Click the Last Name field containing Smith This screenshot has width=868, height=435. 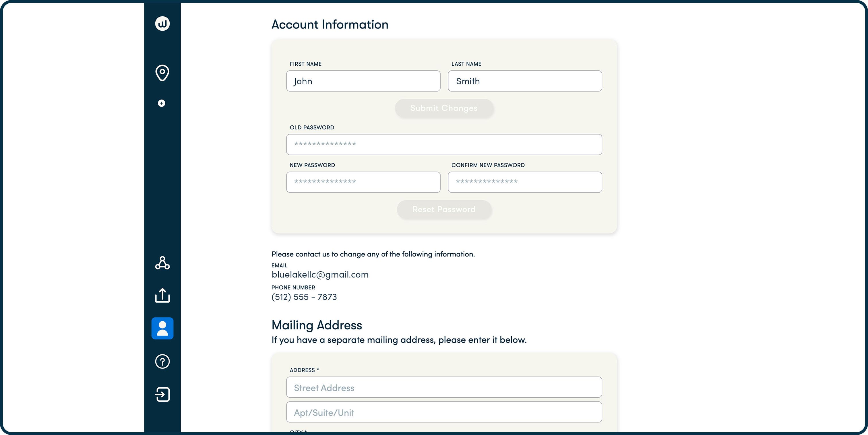pos(525,81)
